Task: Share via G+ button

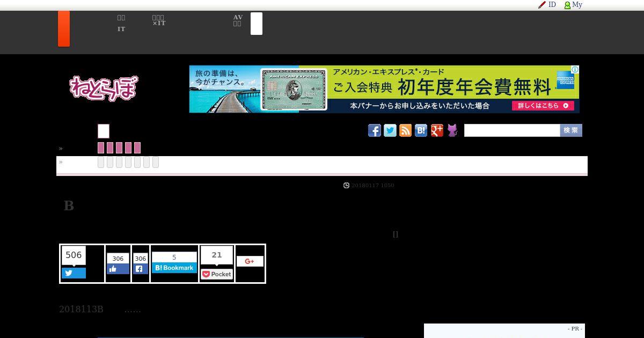Action: [x=250, y=261]
